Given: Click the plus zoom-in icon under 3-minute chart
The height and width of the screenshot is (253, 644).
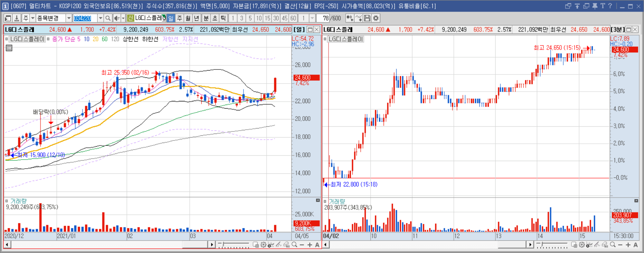Looking at the screenshot, I should 628,245.
